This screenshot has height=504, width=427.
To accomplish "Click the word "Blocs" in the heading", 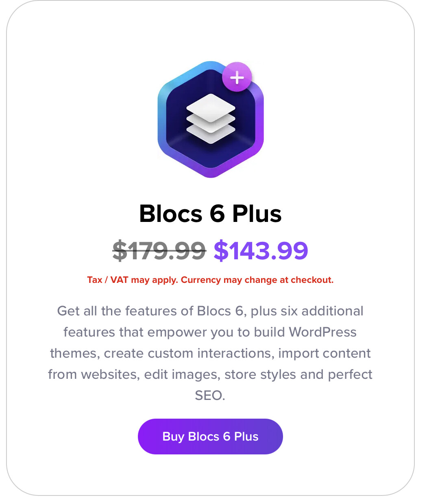I will [x=171, y=213].
